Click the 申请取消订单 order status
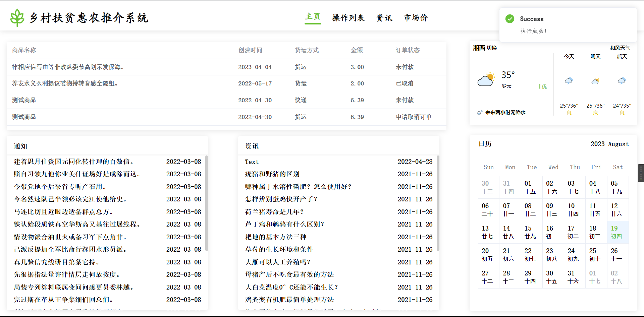 click(x=414, y=117)
